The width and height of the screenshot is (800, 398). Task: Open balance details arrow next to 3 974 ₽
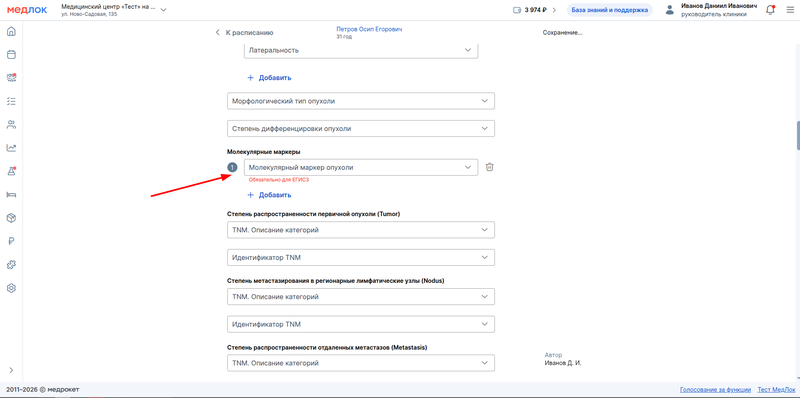click(x=554, y=10)
